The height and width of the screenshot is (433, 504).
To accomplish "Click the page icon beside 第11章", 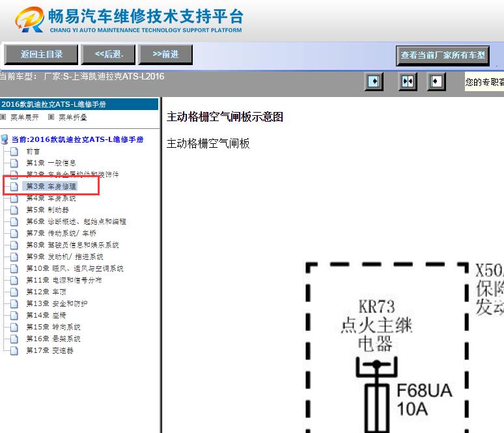I will (14, 280).
